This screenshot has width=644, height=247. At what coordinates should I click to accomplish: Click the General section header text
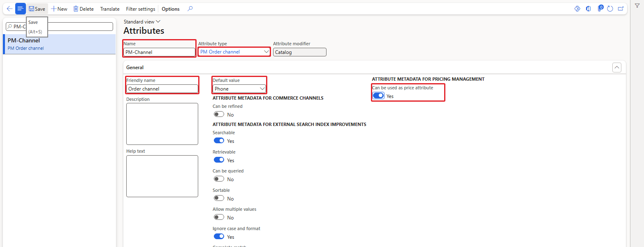pos(135,68)
